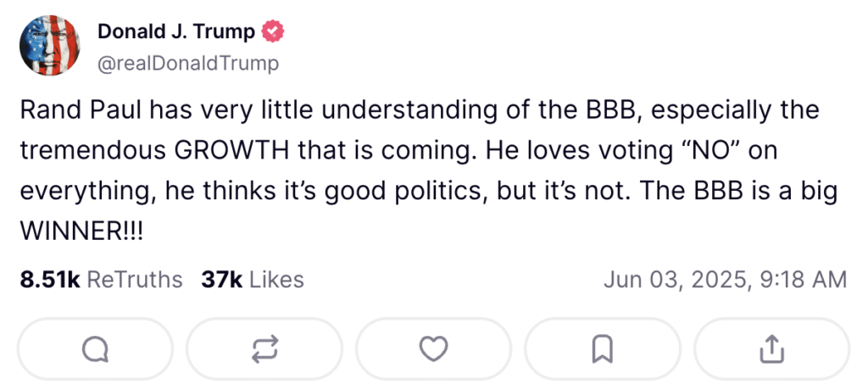Click the "9:18 AM" time text
The image size is (868, 385).
[x=804, y=279]
